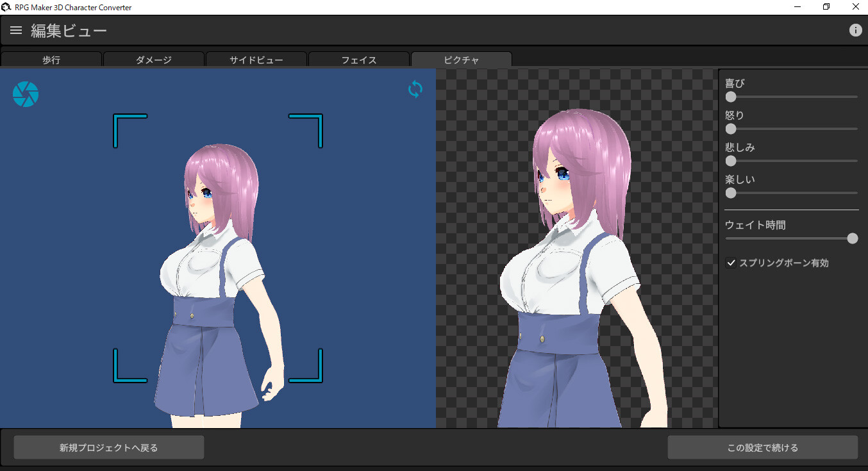Image resolution: width=868 pixels, height=471 pixels.
Task: Click the 悲しみ slider knob
Action: [730, 161]
